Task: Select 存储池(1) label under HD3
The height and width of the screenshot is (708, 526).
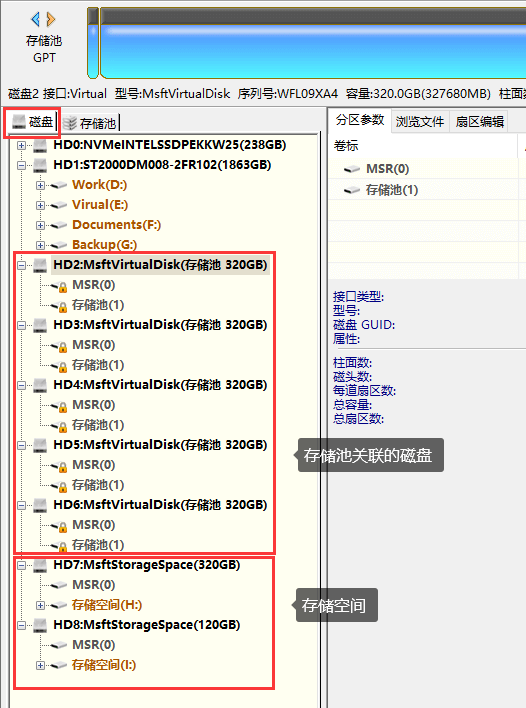Action: pos(98,365)
